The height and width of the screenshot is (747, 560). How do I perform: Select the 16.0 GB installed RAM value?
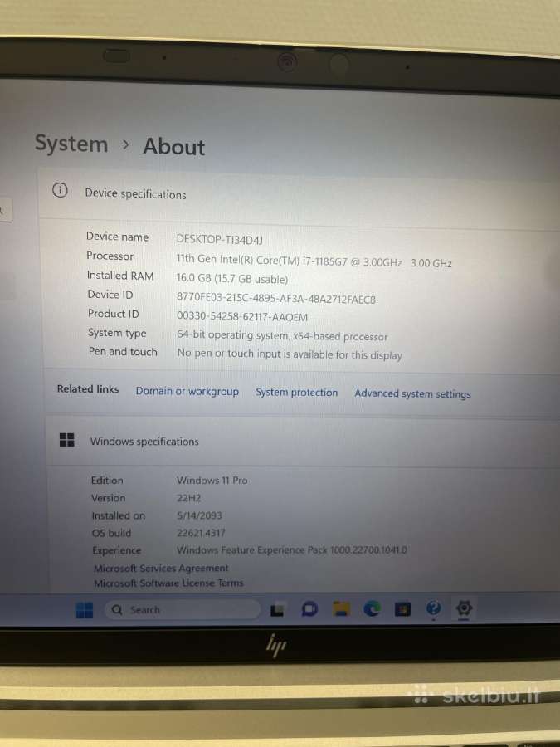232,279
